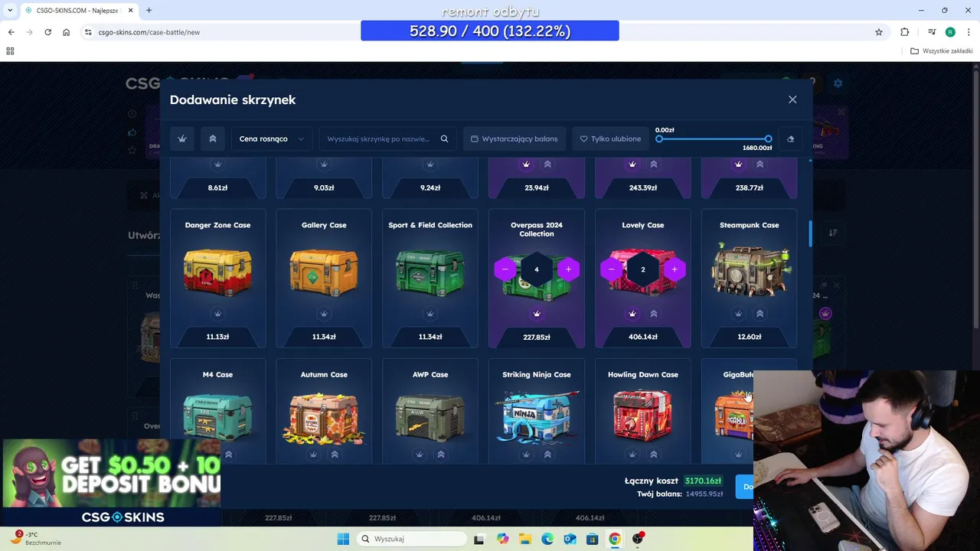
Task: Select the CSGO-SKINS.COM browser tab
Action: (78, 10)
